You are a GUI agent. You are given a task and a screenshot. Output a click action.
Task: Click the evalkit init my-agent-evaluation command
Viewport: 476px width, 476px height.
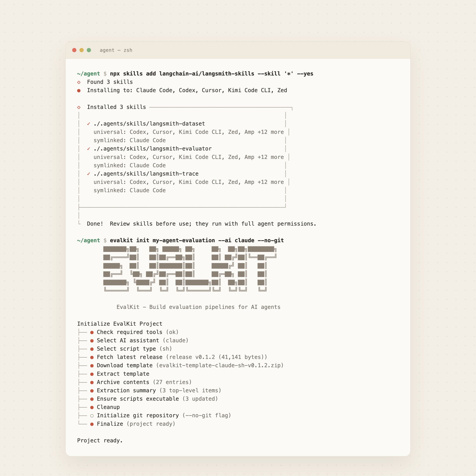tap(197, 241)
